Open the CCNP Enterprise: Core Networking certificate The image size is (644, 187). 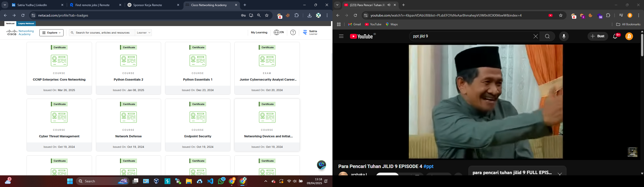[59, 68]
